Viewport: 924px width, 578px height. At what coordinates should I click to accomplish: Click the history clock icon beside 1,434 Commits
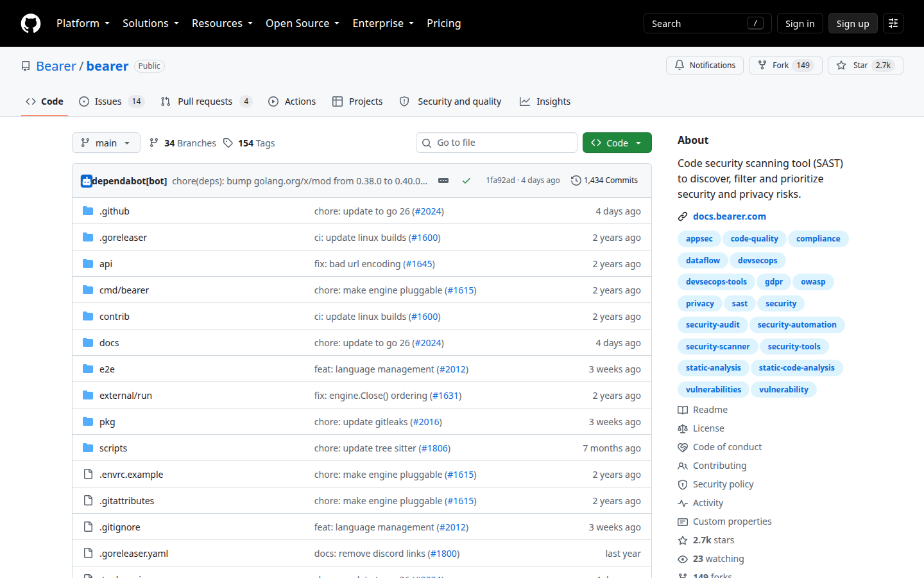coord(576,180)
